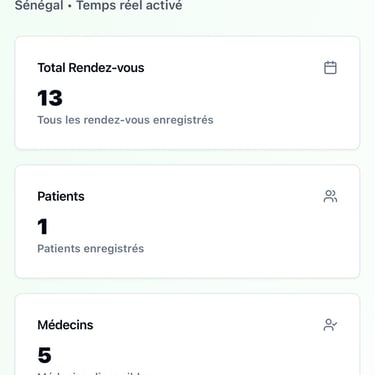Click the word 'Rendez-vous' in first card heading
The image size is (375, 375).
coord(106,68)
